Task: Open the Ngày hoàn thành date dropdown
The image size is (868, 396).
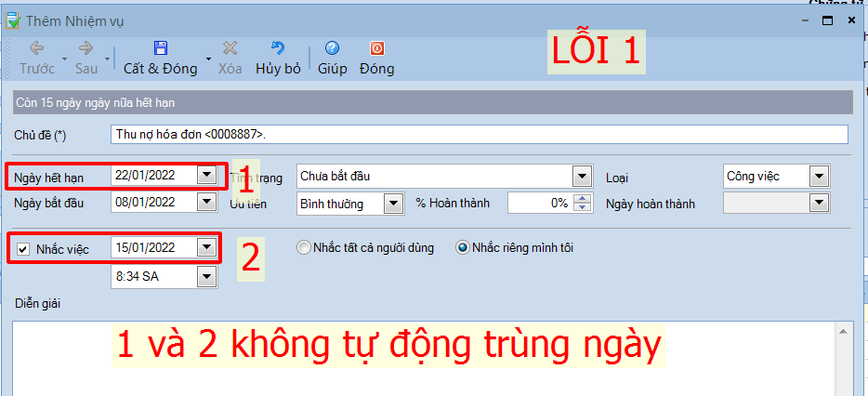Action: pyautogui.click(x=818, y=204)
